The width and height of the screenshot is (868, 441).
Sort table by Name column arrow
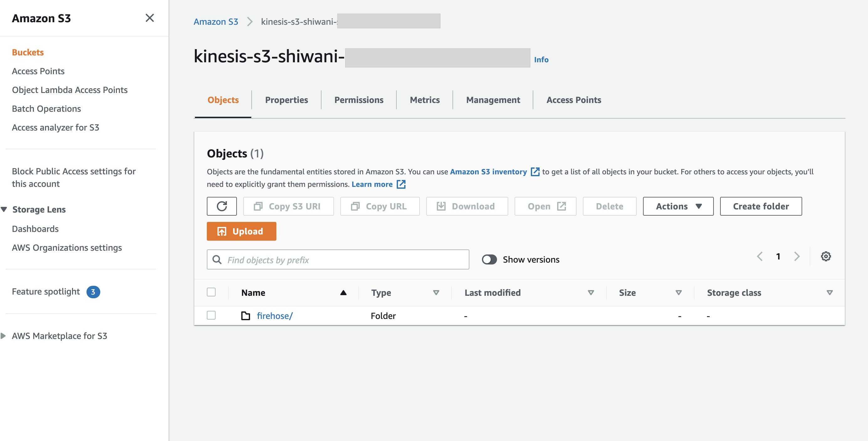click(344, 293)
